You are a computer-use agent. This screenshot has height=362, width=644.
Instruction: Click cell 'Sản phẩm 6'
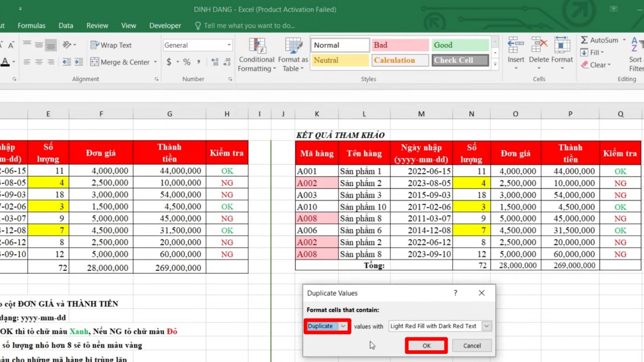[x=364, y=231]
